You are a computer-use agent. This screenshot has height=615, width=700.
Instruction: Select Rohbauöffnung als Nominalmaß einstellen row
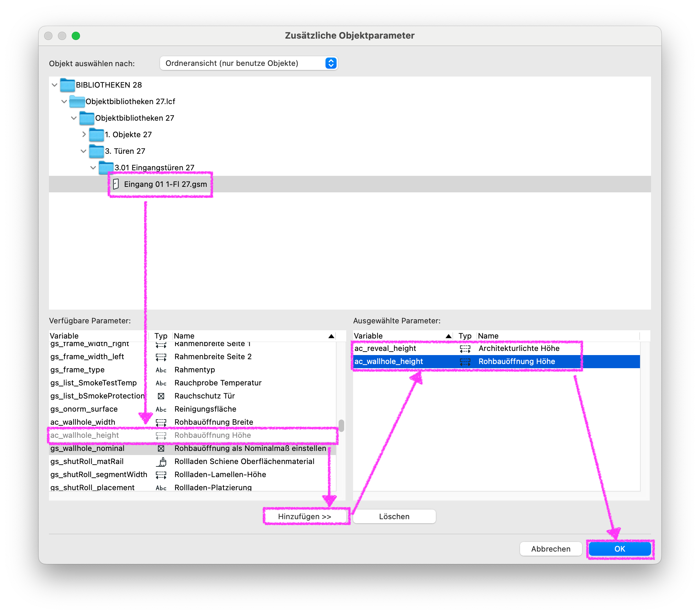click(192, 448)
